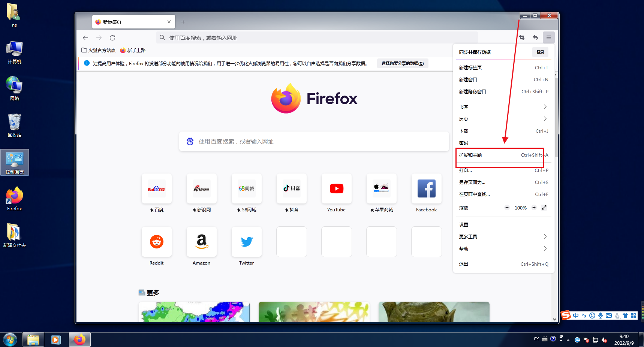Select 新建标签页 menu item
The image size is (644, 347).
click(503, 67)
